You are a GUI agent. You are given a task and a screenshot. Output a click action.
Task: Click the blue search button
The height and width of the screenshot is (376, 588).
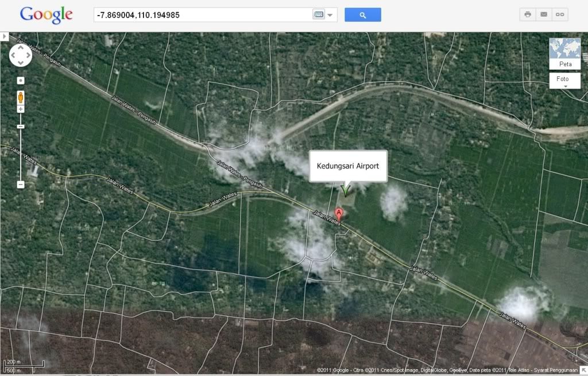click(x=363, y=14)
